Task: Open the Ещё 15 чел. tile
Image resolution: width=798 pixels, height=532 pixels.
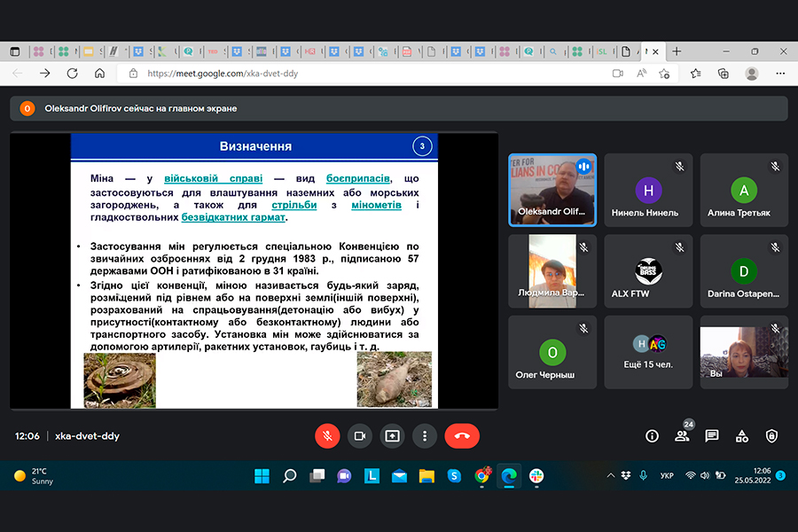Action: (648, 352)
